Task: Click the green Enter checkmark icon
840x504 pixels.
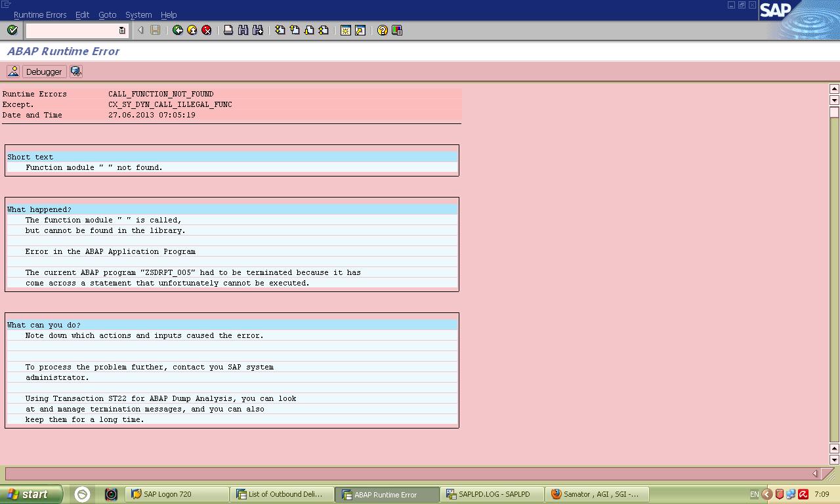Action: [x=12, y=30]
